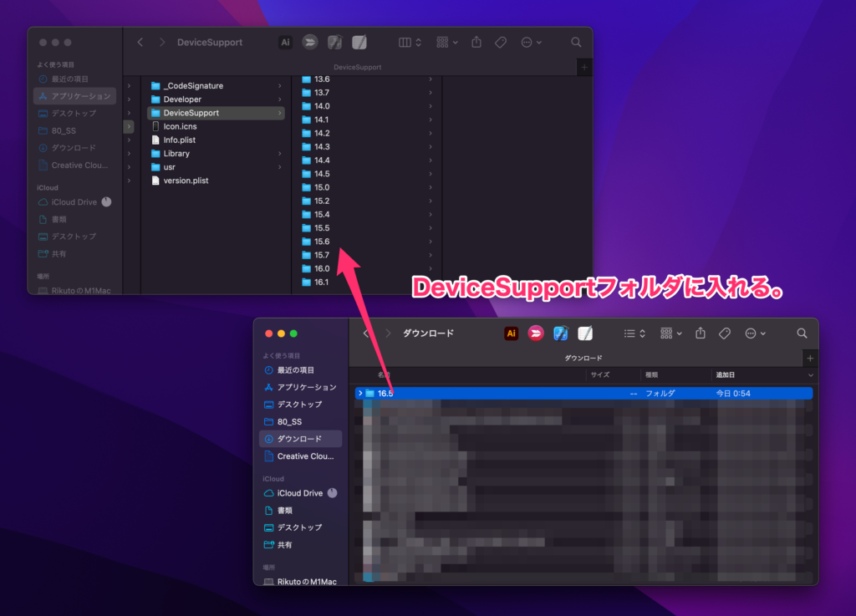Select iCloud Drive in Downloads window sidebar

(x=301, y=492)
